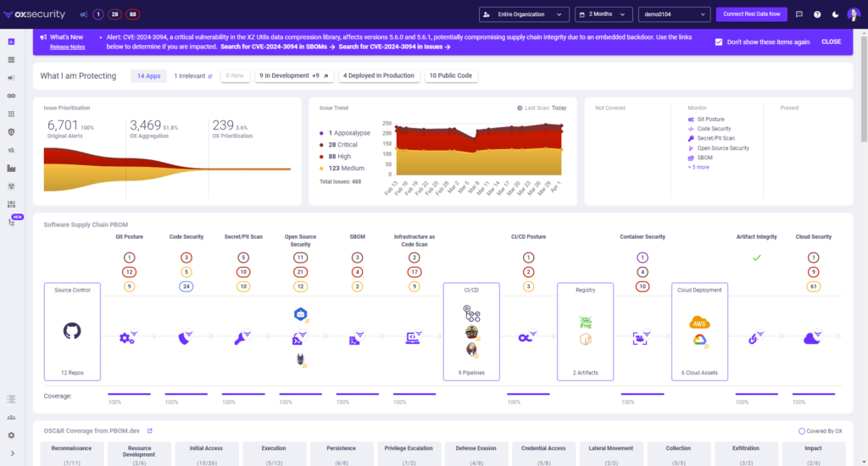Select the 0 New filter
Screen dimensions: 868x466
235,75
